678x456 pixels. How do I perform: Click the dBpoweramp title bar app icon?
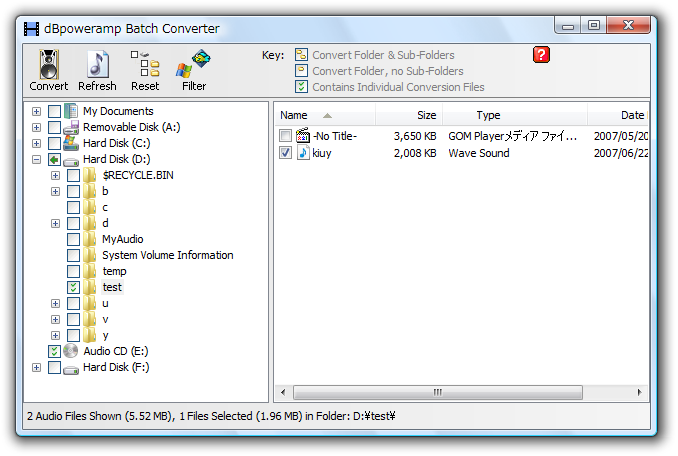pos(31,29)
